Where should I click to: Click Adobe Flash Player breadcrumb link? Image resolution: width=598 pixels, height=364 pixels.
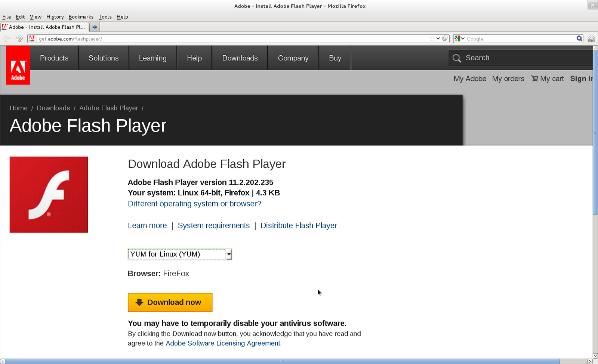(x=109, y=108)
